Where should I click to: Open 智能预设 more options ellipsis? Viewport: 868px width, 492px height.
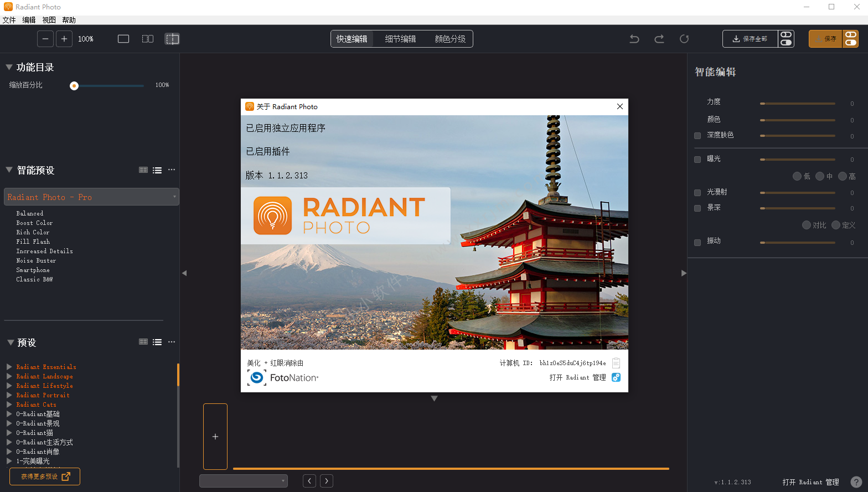click(172, 170)
